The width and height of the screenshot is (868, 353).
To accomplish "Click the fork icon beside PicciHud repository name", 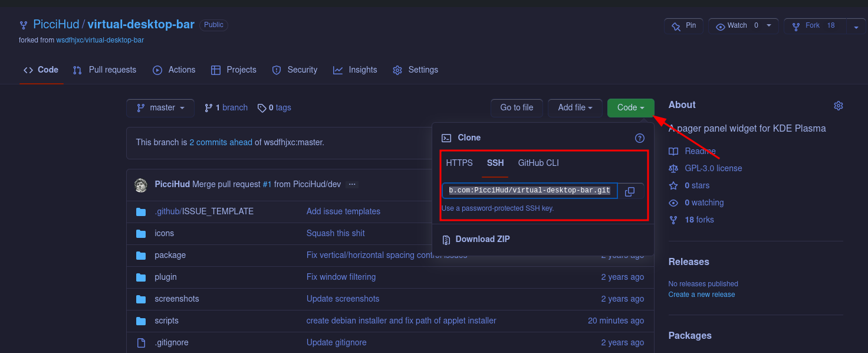I will (24, 25).
